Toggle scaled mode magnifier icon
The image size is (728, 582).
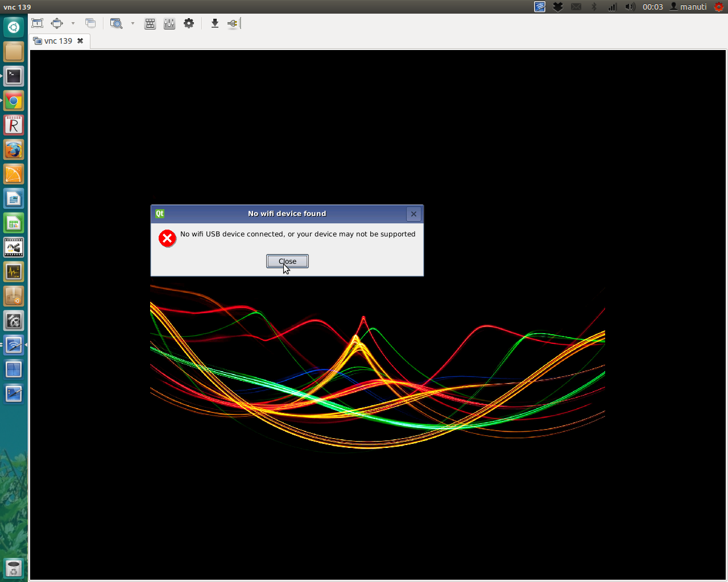(x=116, y=23)
